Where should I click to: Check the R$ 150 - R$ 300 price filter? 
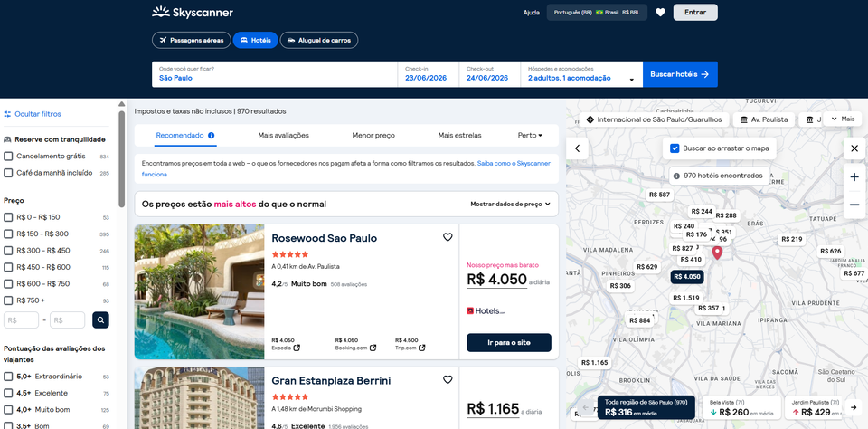[8, 234]
